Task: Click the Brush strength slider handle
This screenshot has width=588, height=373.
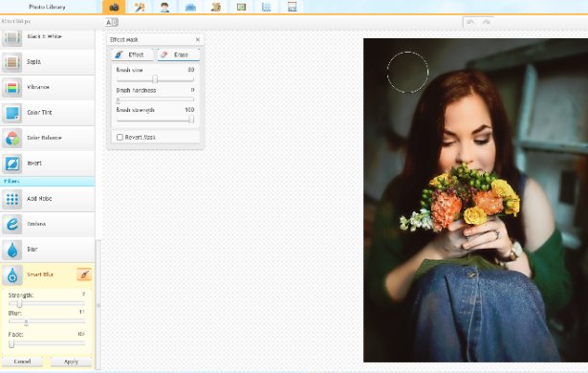Action: click(191, 120)
